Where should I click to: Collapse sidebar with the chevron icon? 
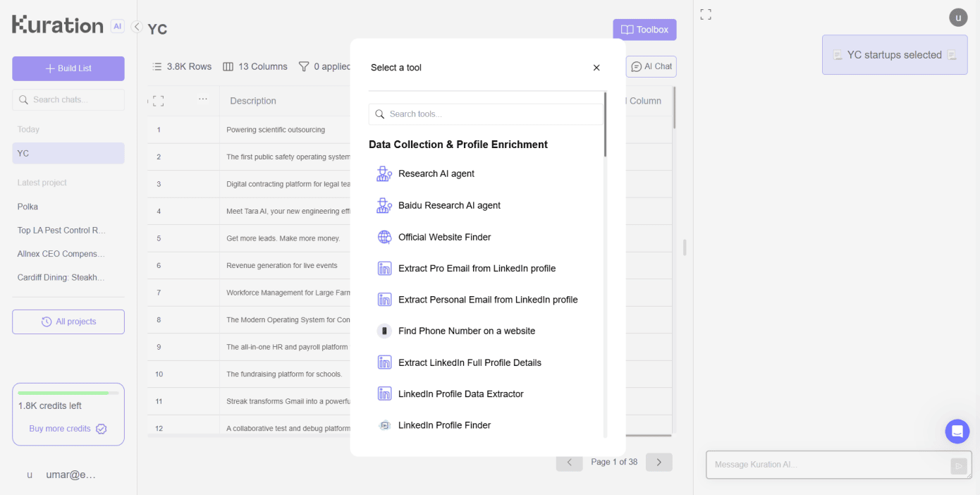click(137, 27)
